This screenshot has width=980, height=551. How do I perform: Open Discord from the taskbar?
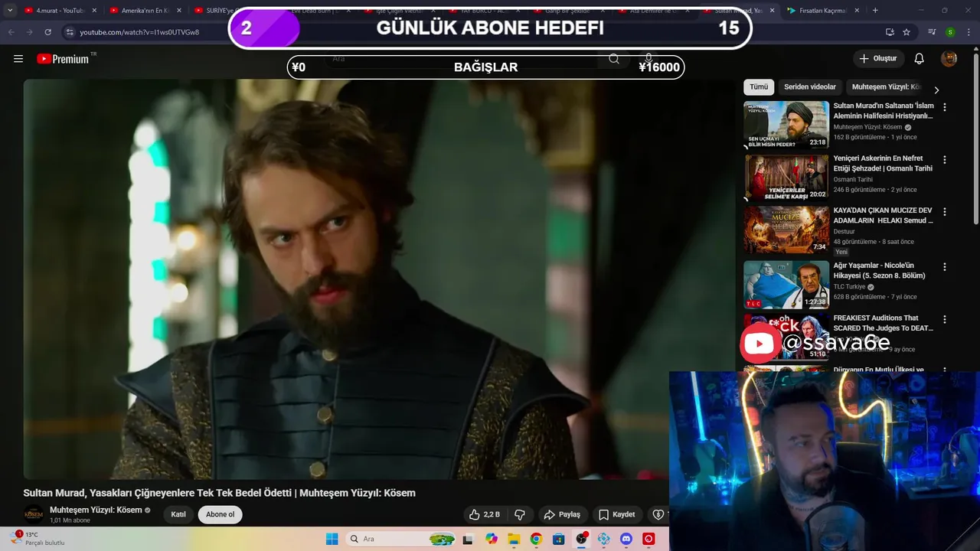[x=626, y=540]
